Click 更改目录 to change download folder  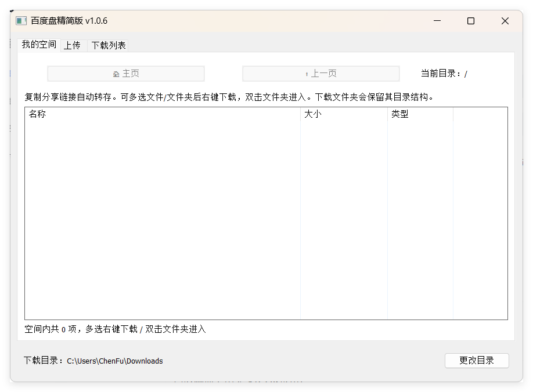(477, 361)
